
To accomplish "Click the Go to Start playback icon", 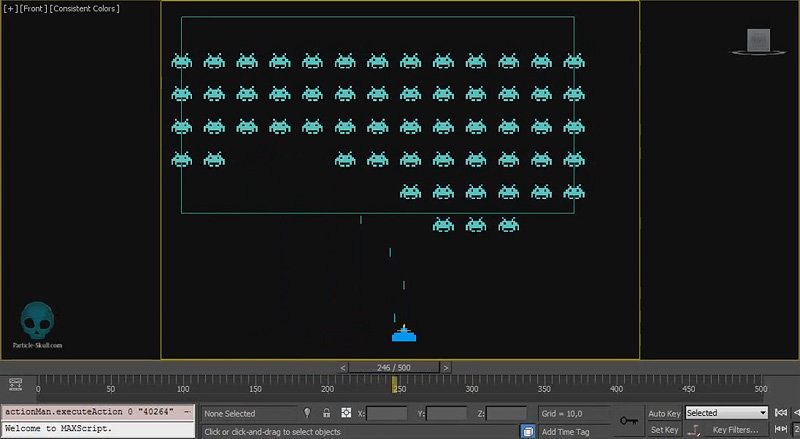I will (781, 413).
